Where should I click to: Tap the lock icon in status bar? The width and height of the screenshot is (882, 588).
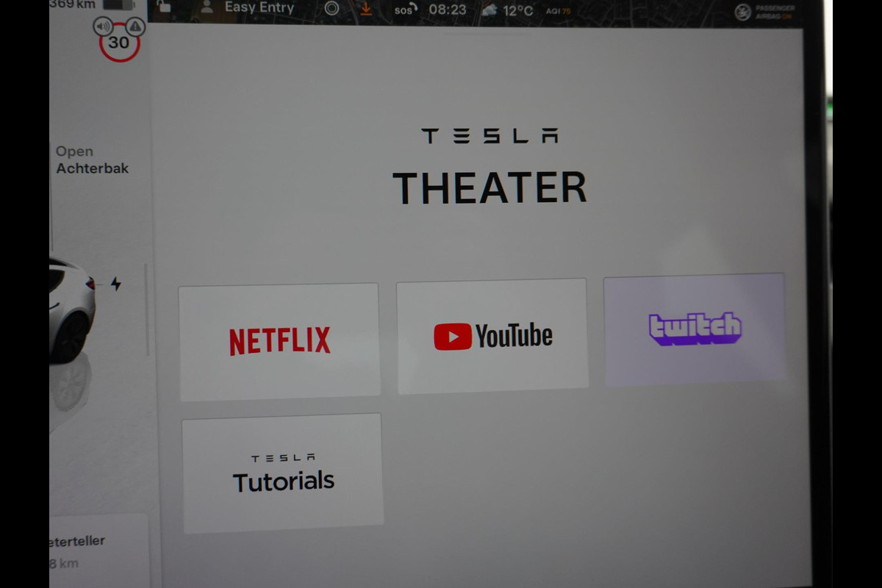(x=164, y=7)
